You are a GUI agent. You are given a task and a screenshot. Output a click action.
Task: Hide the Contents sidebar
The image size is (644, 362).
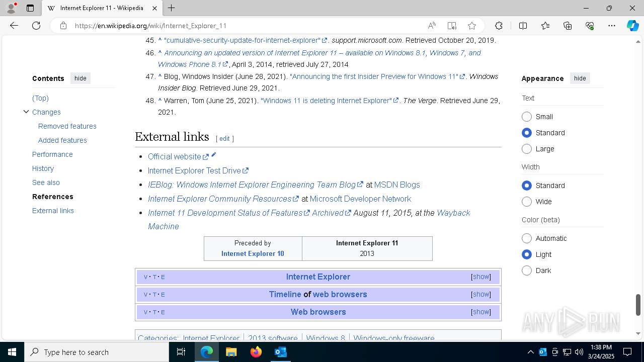[80, 78]
